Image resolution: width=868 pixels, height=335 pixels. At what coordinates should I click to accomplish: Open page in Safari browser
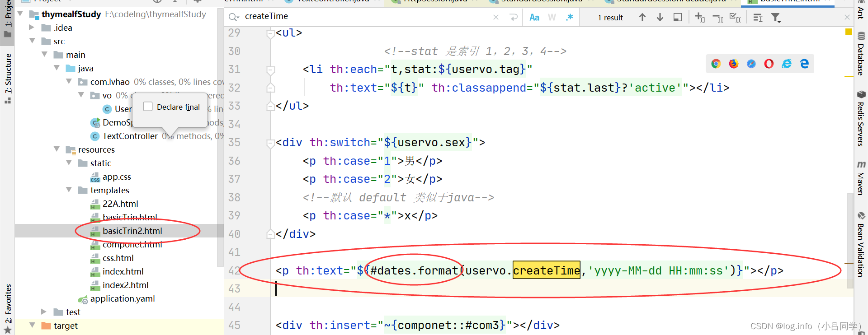[751, 64]
